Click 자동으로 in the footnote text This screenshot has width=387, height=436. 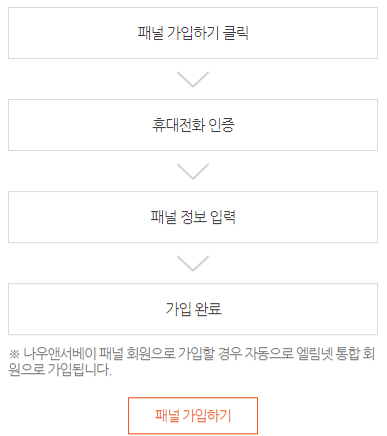269,353
